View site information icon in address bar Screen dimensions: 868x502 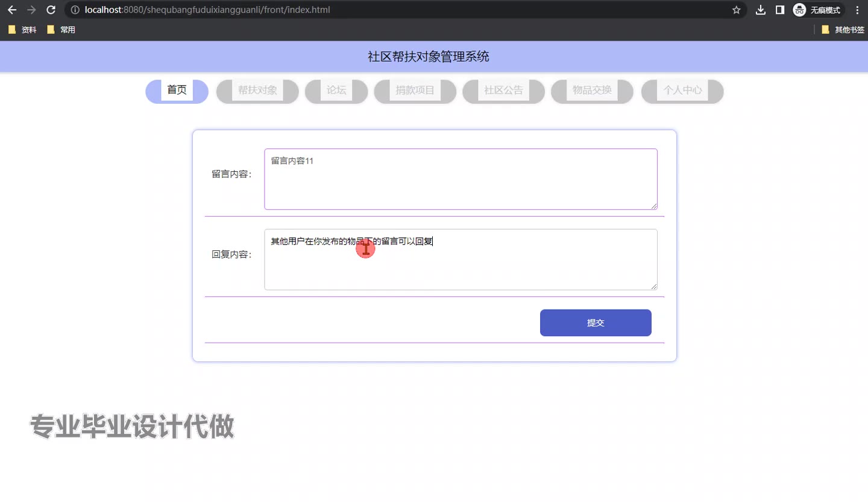tap(75, 10)
